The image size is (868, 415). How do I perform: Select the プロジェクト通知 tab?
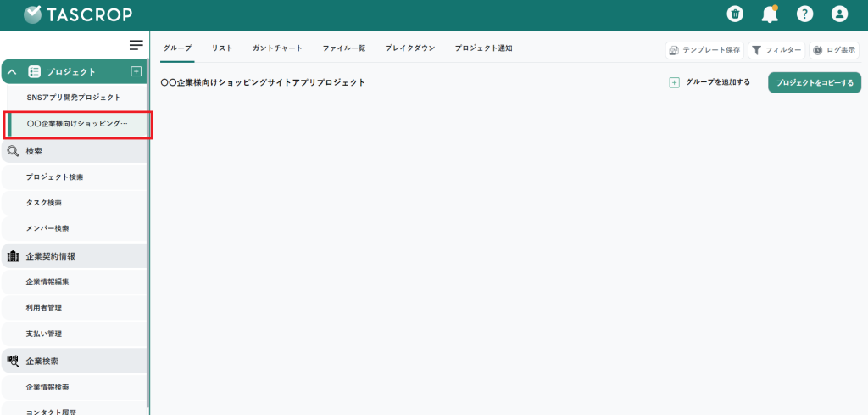(484, 48)
